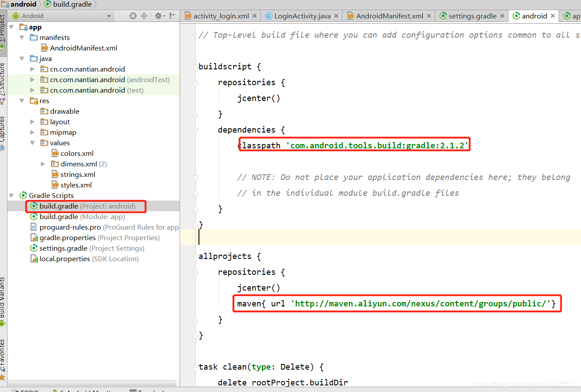Close the AndroidManifest.xml tab
581x392 pixels.
click(429, 16)
